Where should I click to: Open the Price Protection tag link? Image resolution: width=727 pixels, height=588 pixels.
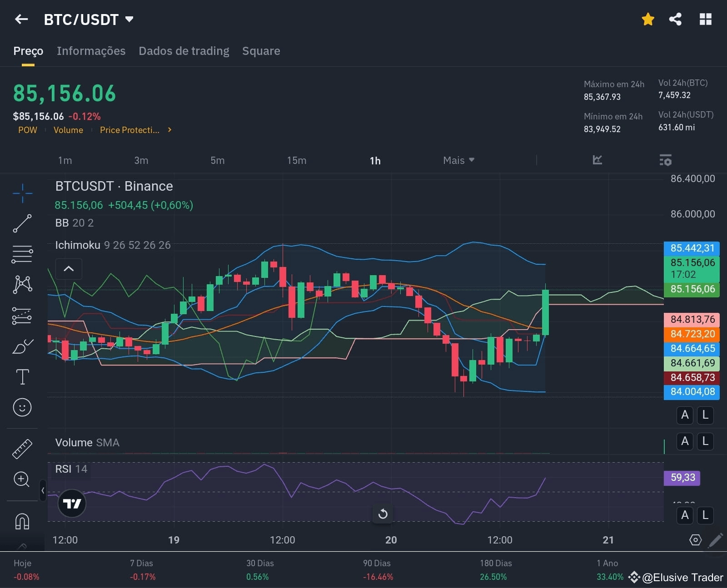coord(129,130)
